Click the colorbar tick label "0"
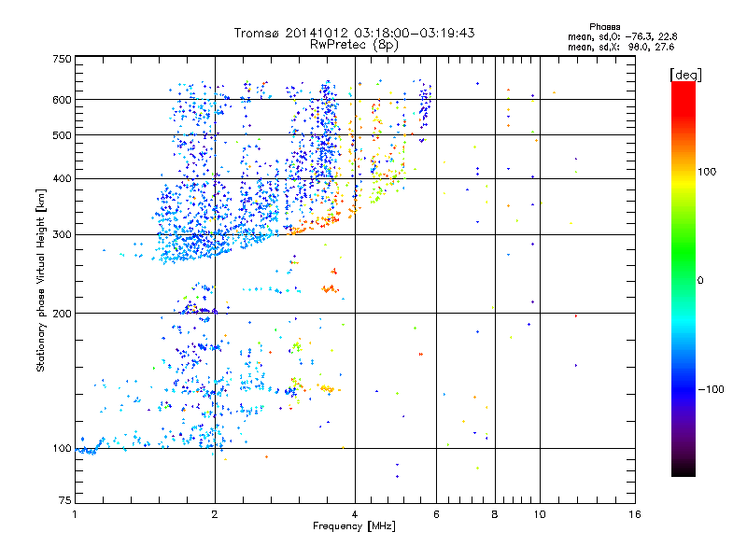 tap(700, 281)
